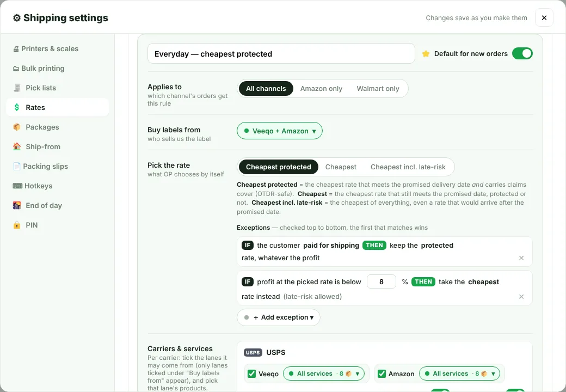
Task: Close the Shipping settings dialog
Action: tap(544, 17)
